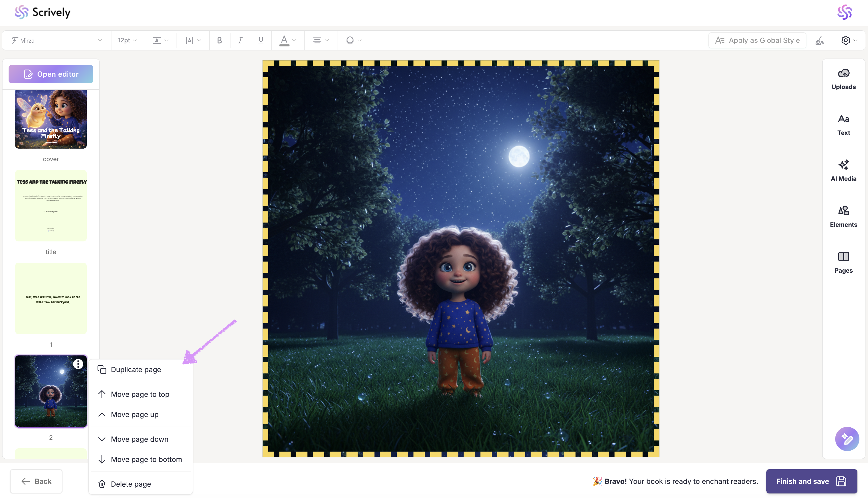Toggle underline formatting
Viewport: 868px width, 498px height.
261,40
